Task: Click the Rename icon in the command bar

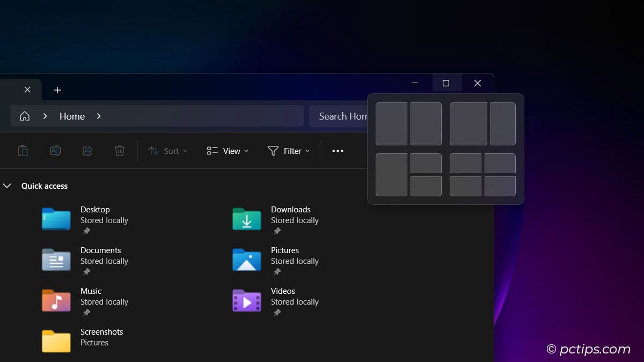Action: point(55,151)
